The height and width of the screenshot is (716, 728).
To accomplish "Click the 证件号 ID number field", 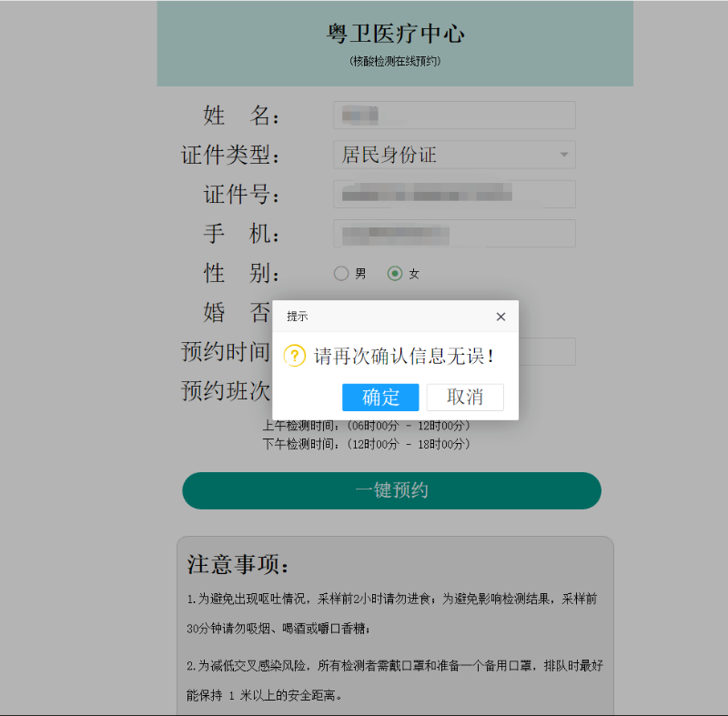I will coord(454,194).
